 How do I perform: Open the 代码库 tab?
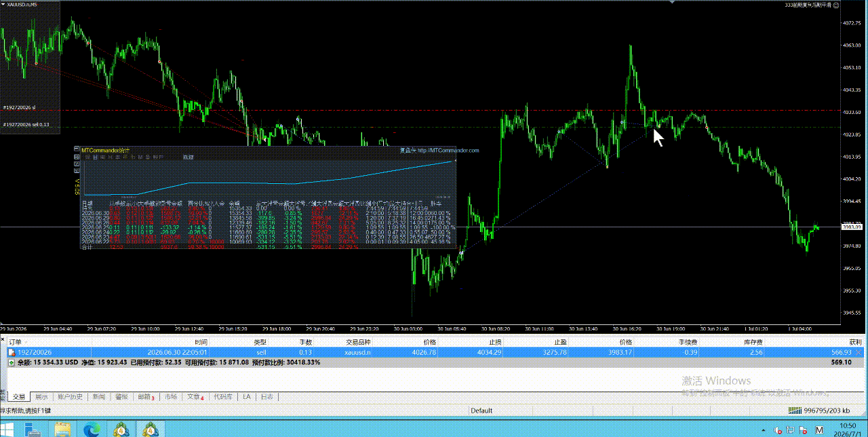click(223, 396)
